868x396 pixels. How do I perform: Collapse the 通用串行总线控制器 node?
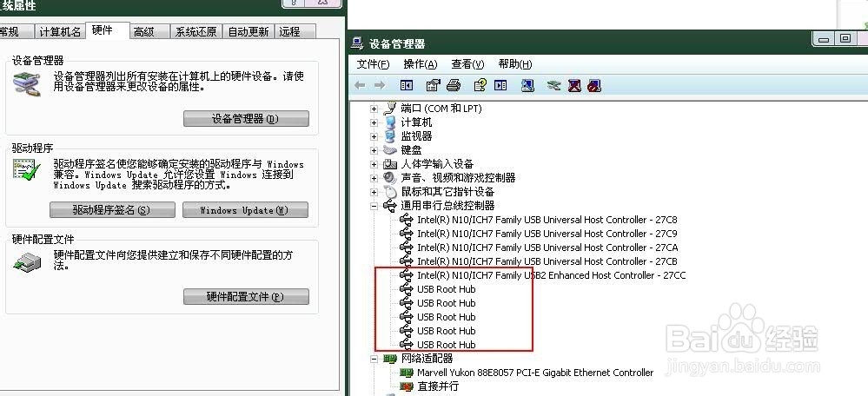click(374, 206)
